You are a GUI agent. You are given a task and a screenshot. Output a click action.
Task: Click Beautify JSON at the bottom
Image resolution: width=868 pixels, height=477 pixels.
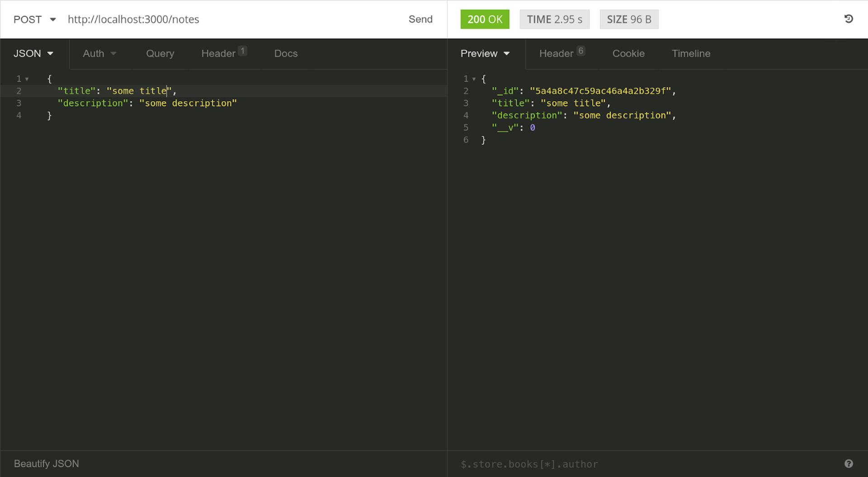[46, 463]
